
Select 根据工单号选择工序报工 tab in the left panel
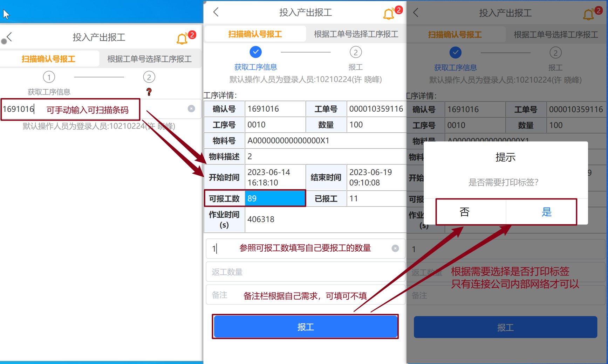pyautogui.click(x=150, y=59)
